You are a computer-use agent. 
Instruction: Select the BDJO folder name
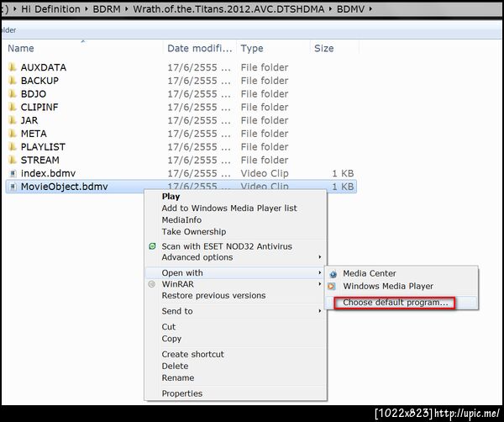tap(34, 93)
